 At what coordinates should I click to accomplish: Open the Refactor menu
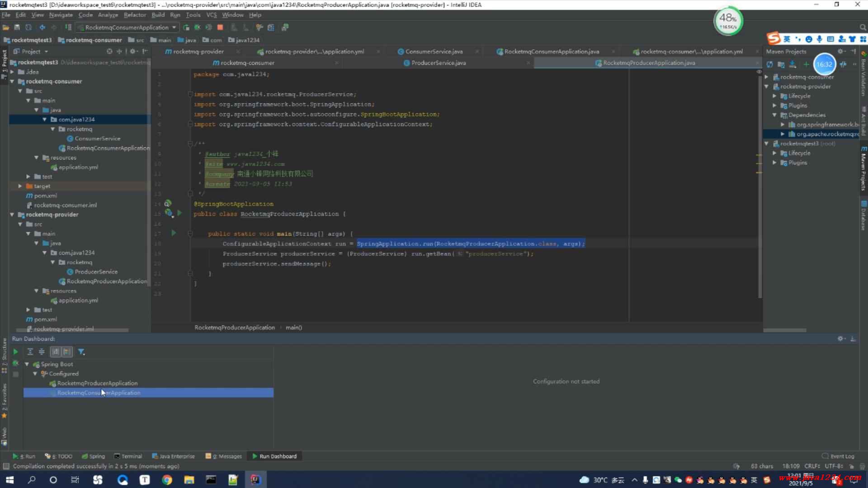point(135,15)
